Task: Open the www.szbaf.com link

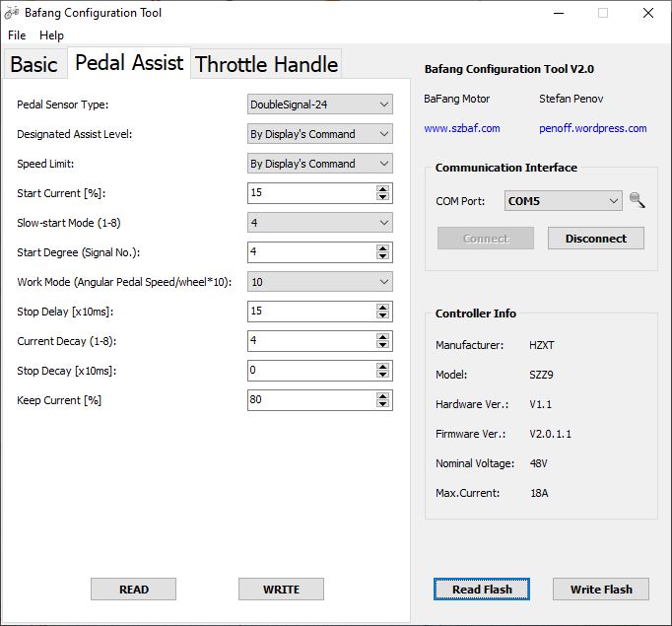Action: pyautogui.click(x=462, y=128)
